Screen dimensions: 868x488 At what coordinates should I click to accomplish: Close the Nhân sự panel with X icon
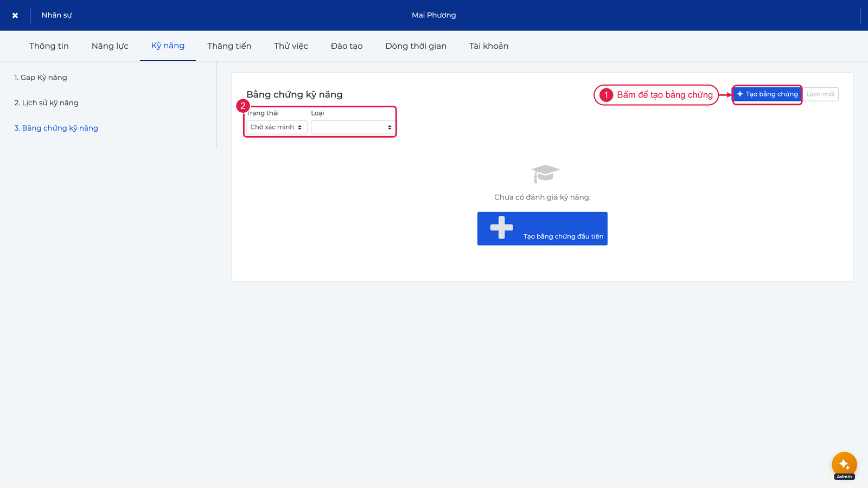[x=15, y=15]
